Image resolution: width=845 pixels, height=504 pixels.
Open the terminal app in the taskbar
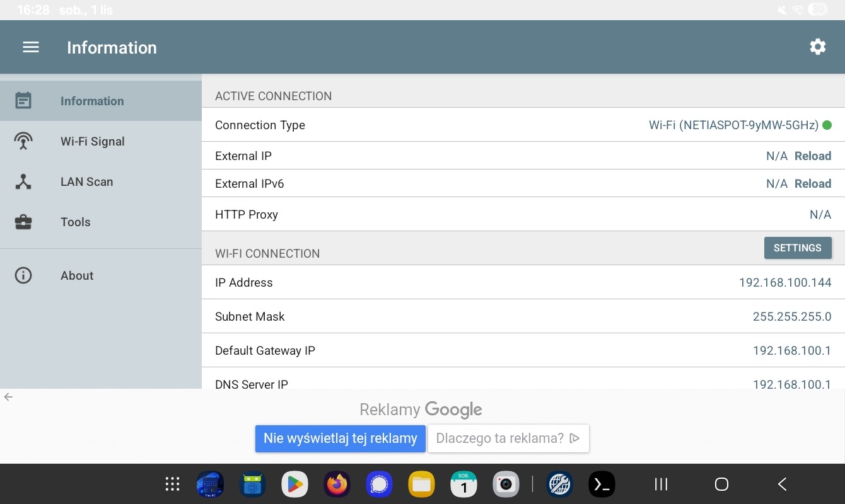click(602, 484)
